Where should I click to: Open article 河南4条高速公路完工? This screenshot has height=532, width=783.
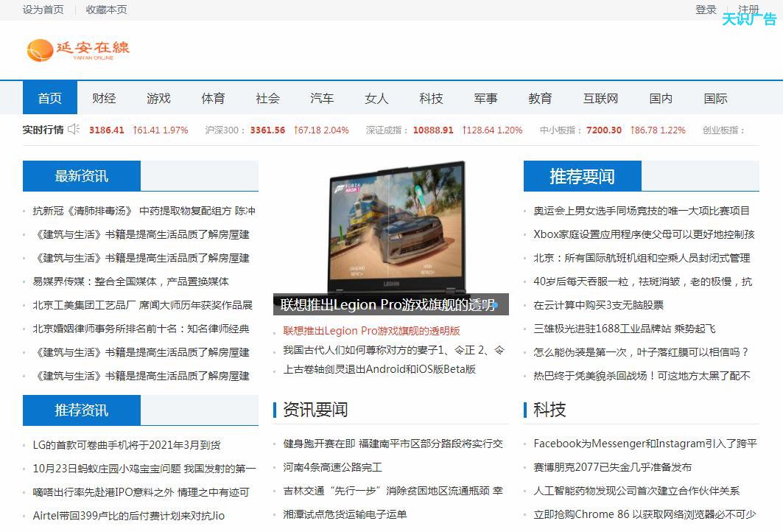click(x=333, y=467)
